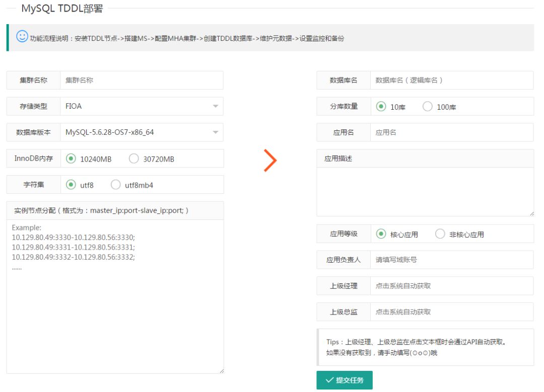Click the 应用负责人 field label
This screenshot has height=392, width=544.
pyautogui.click(x=344, y=260)
